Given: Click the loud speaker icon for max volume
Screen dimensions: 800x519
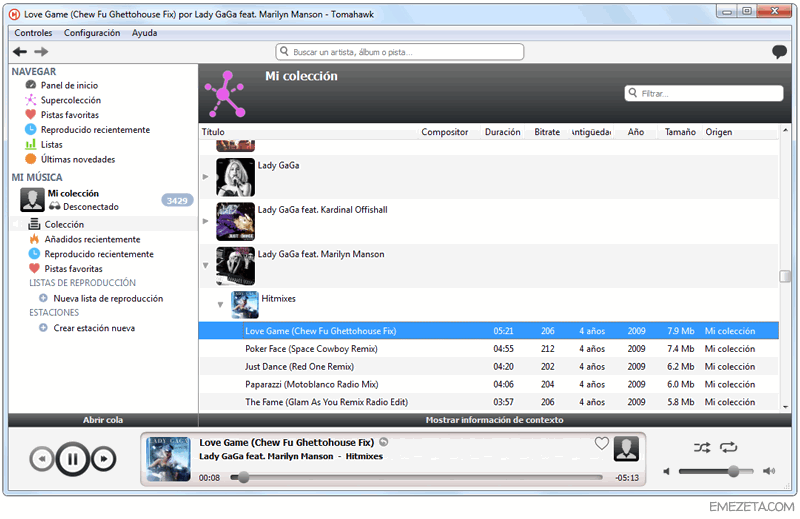Looking at the screenshot, I should tap(769, 471).
